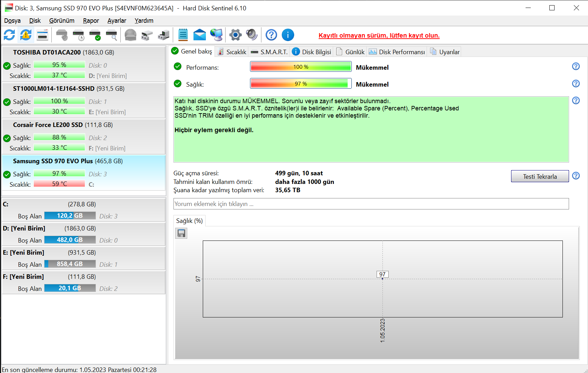Click the 1.05.2023 date label on graph axis
Image resolution: width=588 pixels, height=373 pixels.
pos(382,331)
